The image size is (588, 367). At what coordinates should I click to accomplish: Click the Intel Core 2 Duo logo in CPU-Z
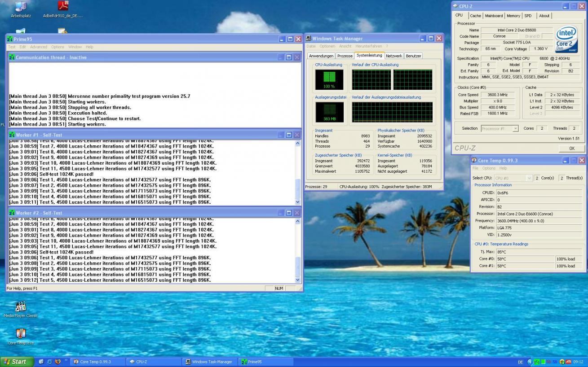(566, 39)
